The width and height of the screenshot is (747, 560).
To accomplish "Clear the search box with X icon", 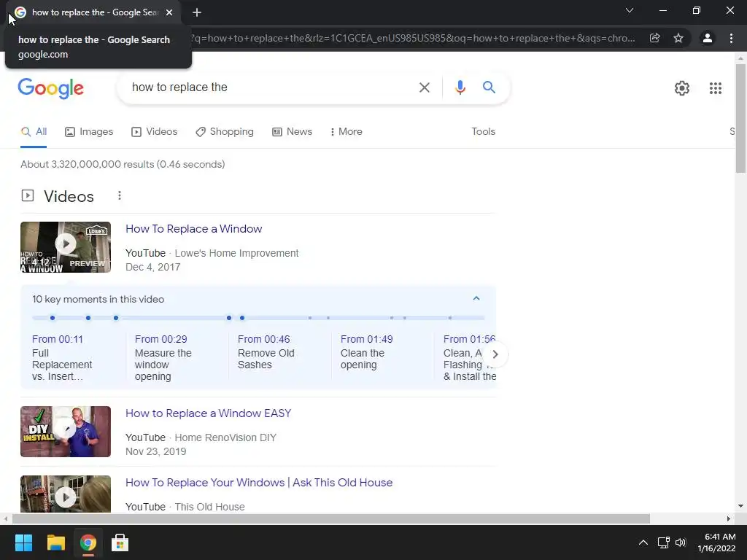I will click(424, 87).
